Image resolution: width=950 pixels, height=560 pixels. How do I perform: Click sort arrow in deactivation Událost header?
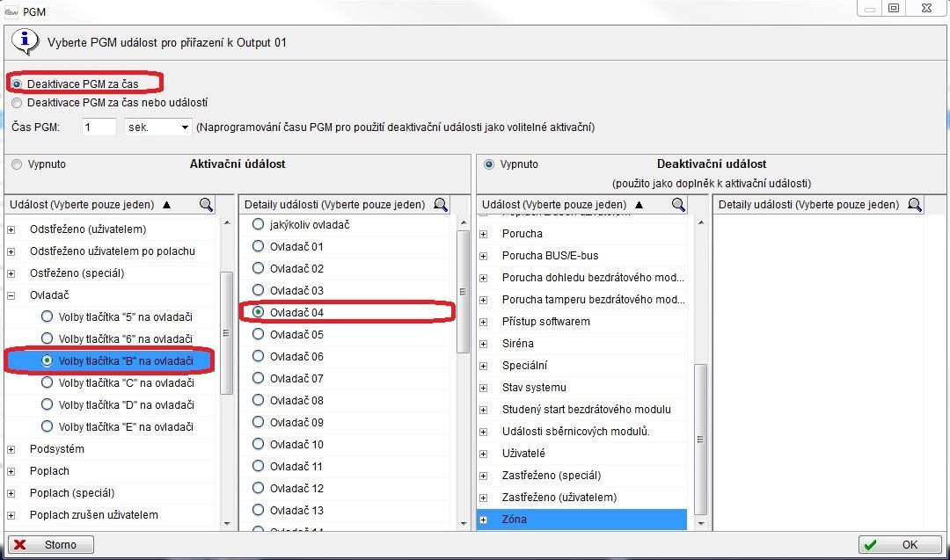(639, 205)
